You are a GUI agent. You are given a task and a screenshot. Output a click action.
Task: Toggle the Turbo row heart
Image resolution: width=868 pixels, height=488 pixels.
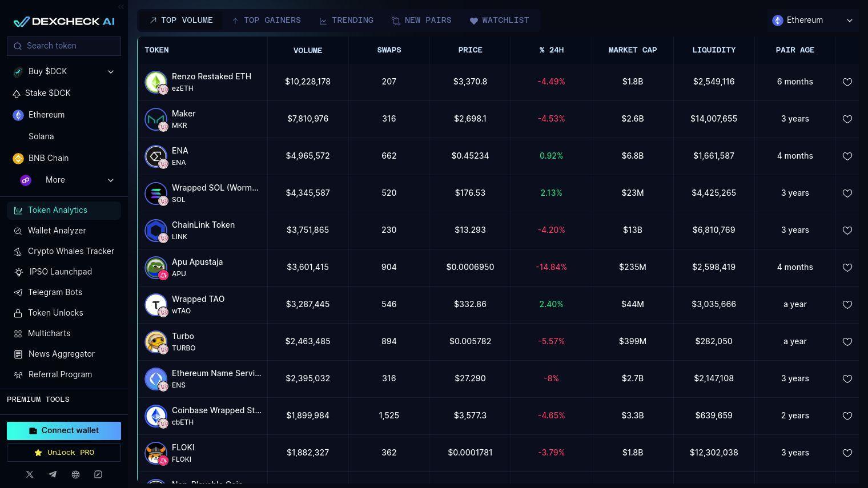847,342
